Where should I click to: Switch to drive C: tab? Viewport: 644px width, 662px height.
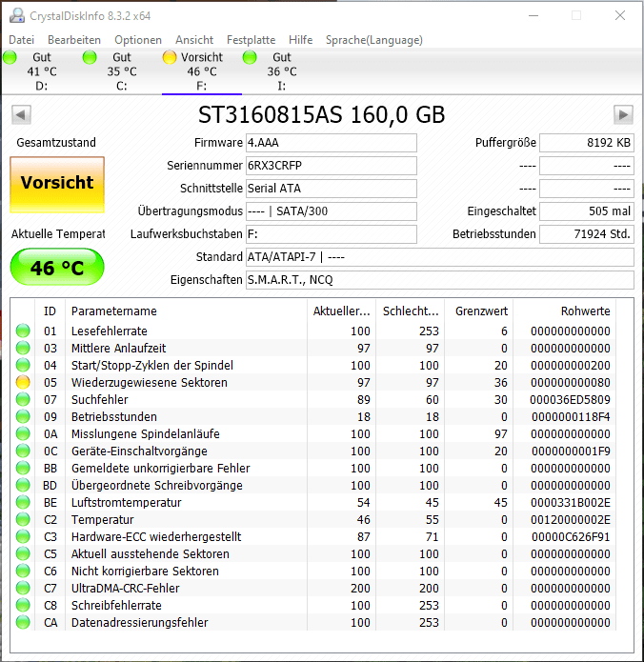[122, 71]
